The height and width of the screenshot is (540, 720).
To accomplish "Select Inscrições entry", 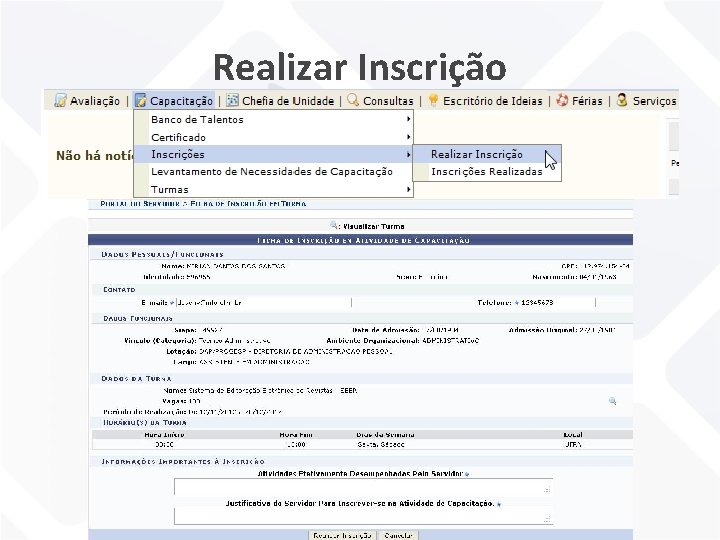I will coord(274,154).
